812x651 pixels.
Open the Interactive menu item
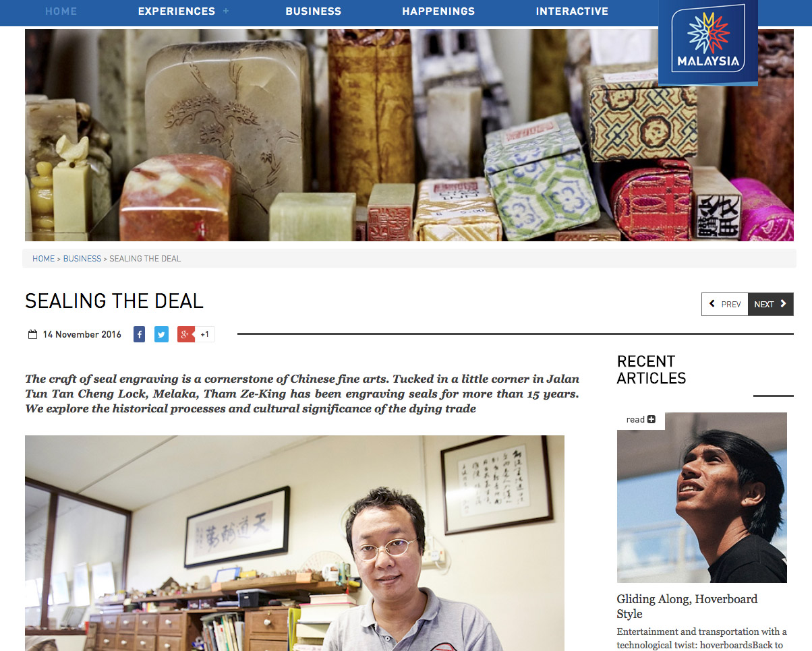click(572, 11)
